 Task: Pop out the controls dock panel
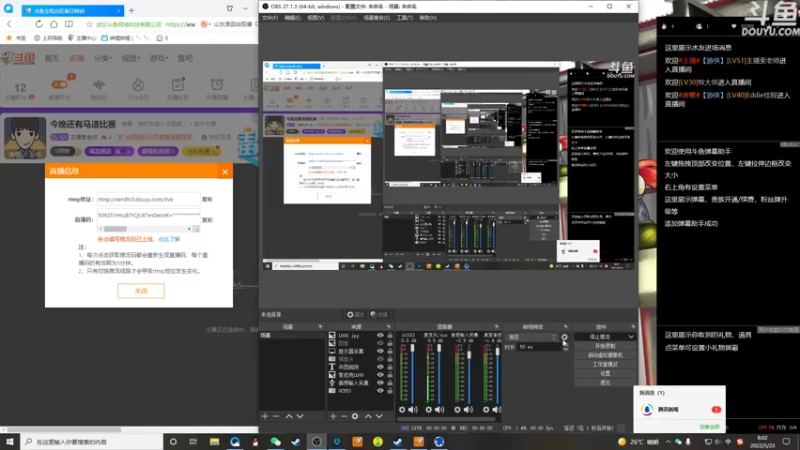tap(633, 327)
